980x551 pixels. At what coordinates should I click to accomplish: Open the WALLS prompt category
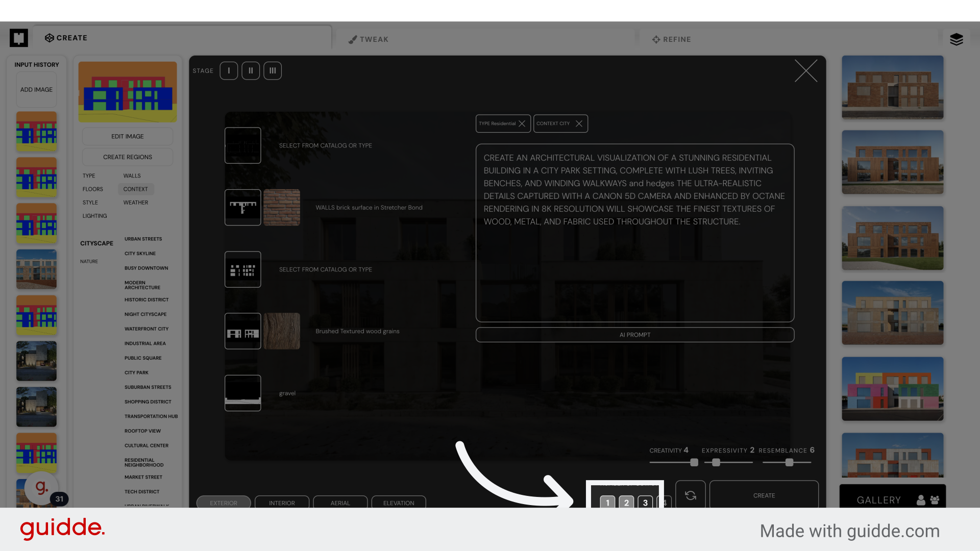tap(132, 176)
